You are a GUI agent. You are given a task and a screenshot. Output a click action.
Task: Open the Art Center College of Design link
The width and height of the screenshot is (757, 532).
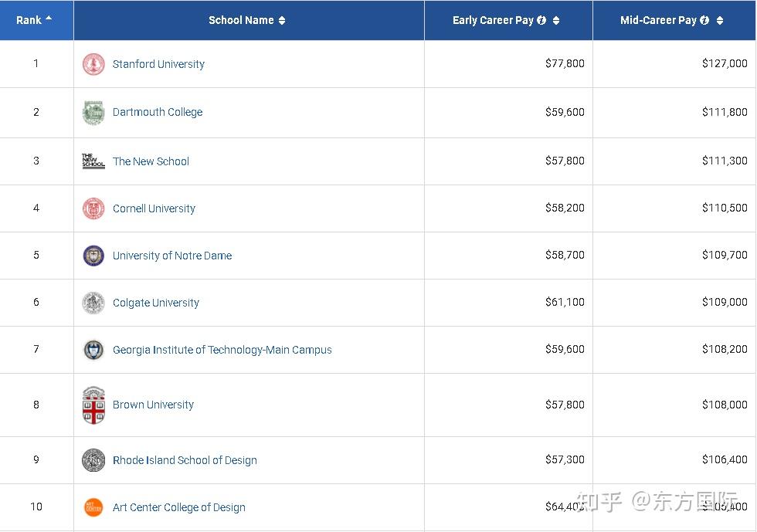pos(178,507)
